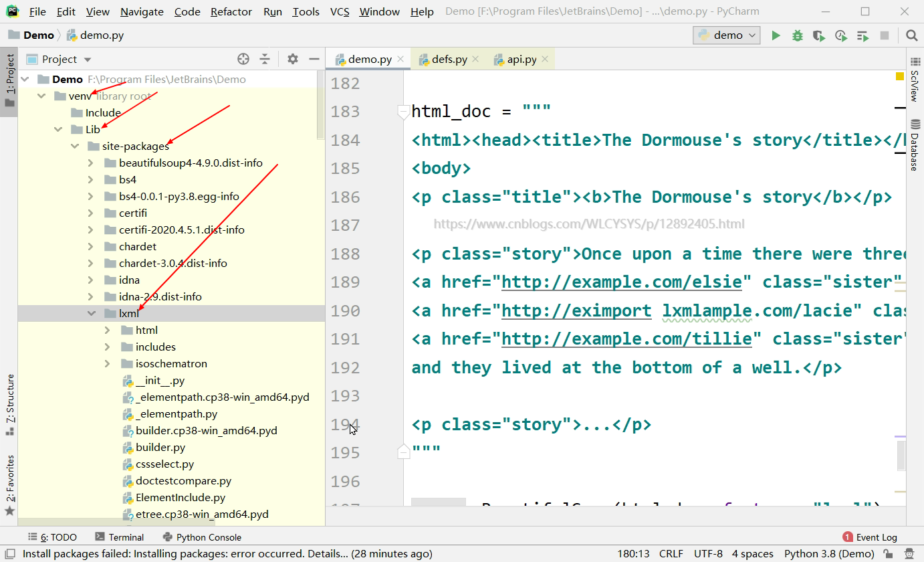This screenshot has height=562, width=924.
Task: Start the Debug bug icon
Action: point(797,35)
